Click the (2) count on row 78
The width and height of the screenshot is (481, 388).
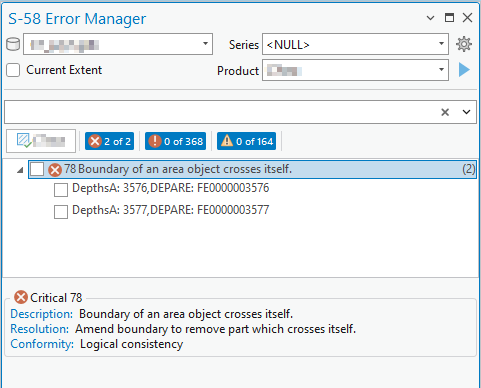(x=468, y=169)
